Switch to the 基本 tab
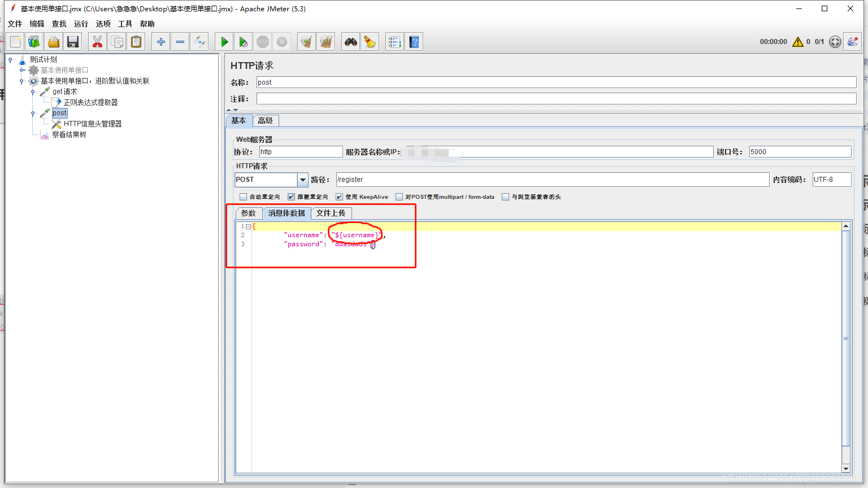The image size is (868, 488). [x=239, y=120]
